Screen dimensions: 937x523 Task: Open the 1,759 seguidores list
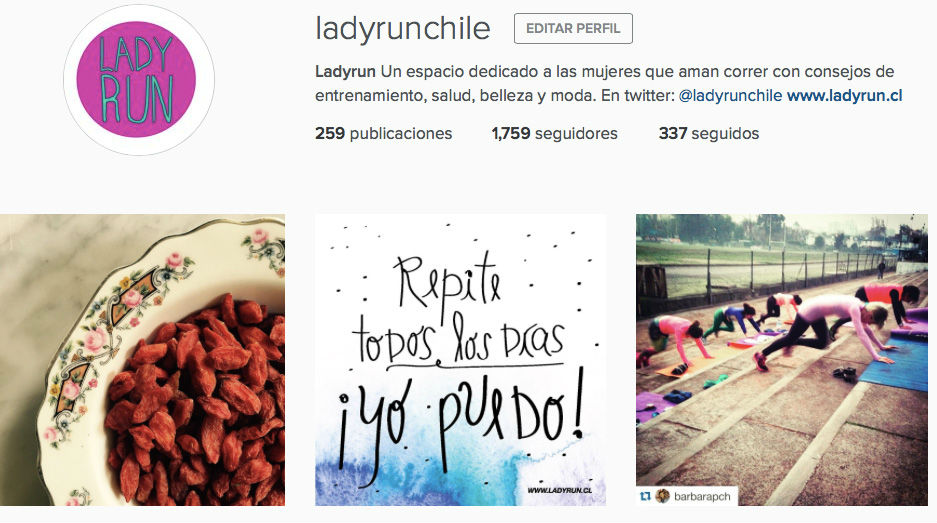(x=555, y=133)
